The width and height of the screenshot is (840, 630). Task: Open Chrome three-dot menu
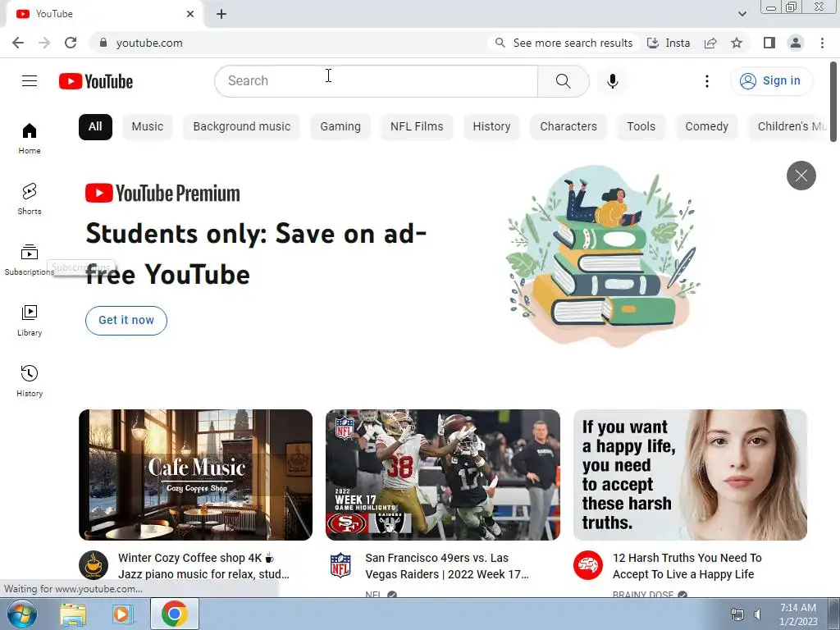point(822,43)
